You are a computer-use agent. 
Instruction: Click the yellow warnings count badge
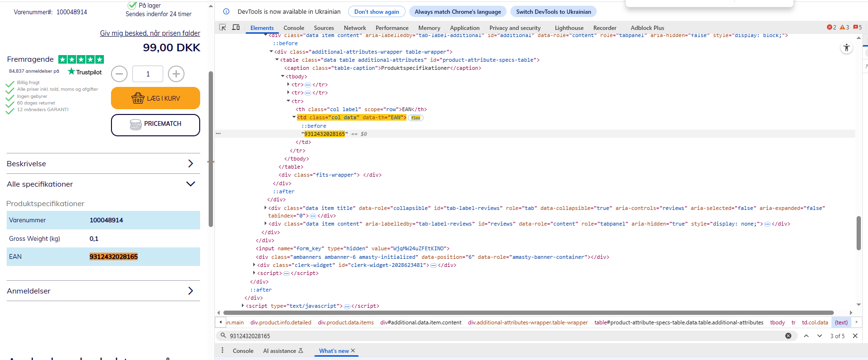tap(844, 28)
